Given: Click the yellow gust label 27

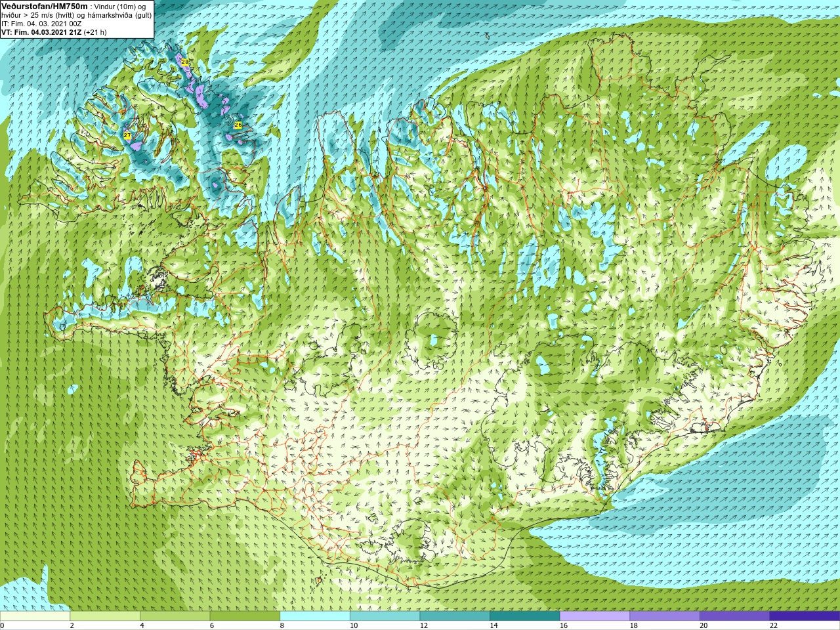Looking at the screenshot, I should (127, 135).
